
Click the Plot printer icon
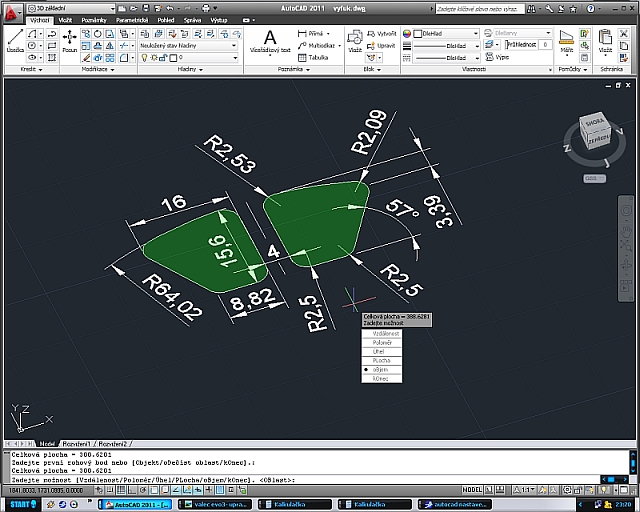point(206,8)
